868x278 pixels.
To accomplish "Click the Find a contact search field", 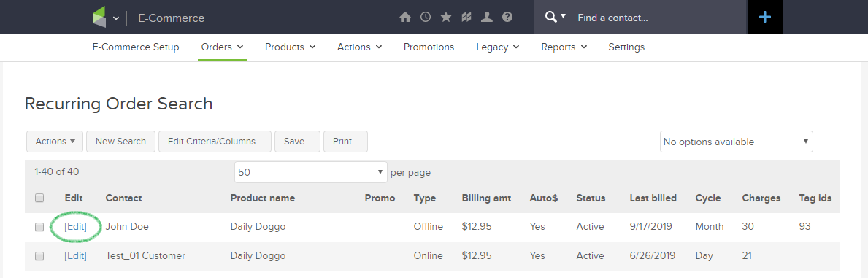I will click(x=656, y=18).
